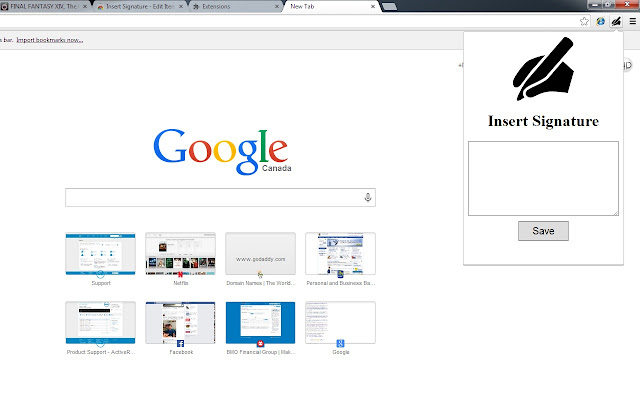Screen dimensions: 640x400
Task: Open the Netflix thumbnail tile
Action: [x=180, y=254]
